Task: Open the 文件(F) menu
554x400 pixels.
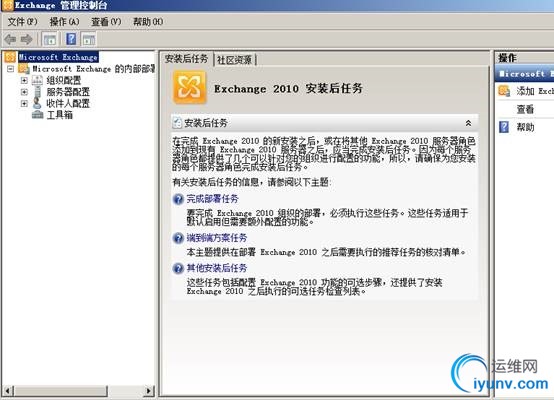Action: point(22,22)
